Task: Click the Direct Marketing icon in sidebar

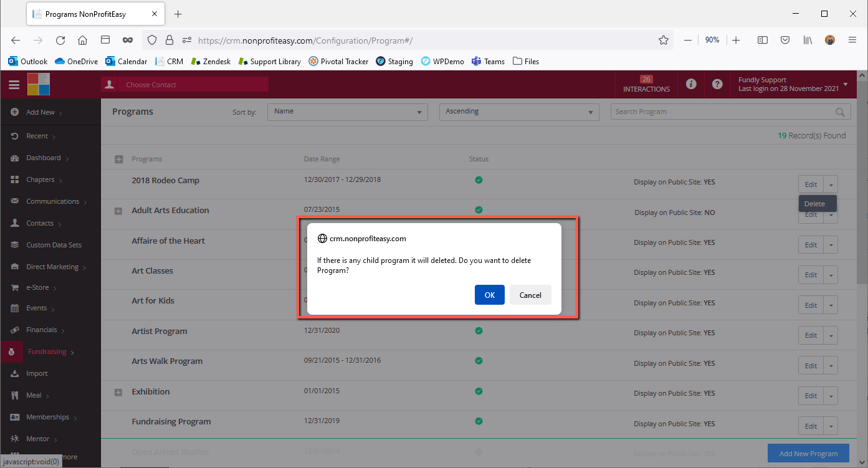Action: point(14,267)
